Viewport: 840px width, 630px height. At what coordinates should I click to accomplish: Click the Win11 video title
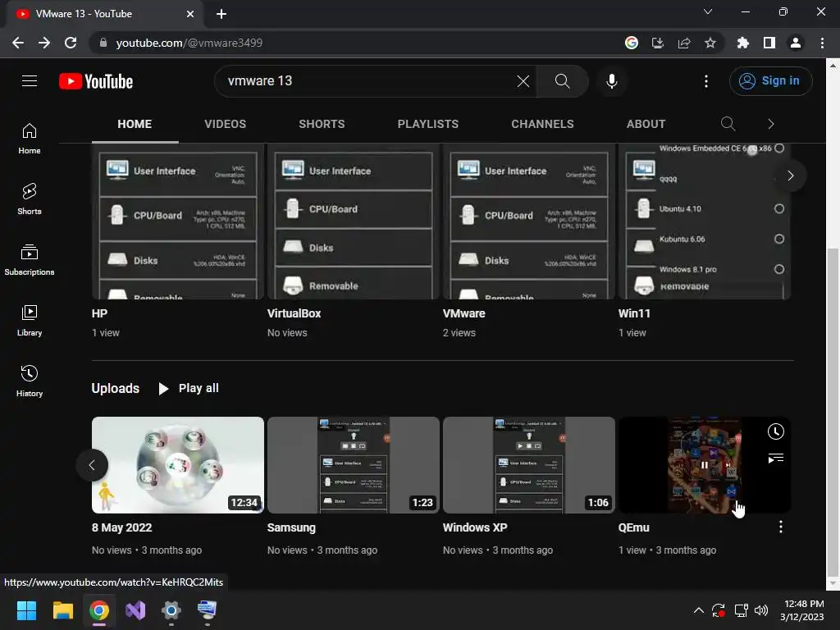coord(634,313)
